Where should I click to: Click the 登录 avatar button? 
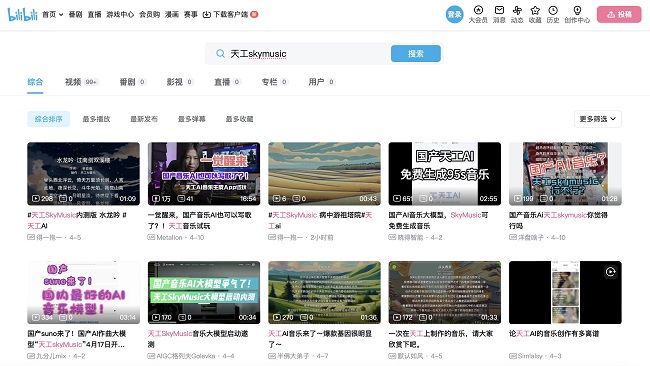click(454, 15)
